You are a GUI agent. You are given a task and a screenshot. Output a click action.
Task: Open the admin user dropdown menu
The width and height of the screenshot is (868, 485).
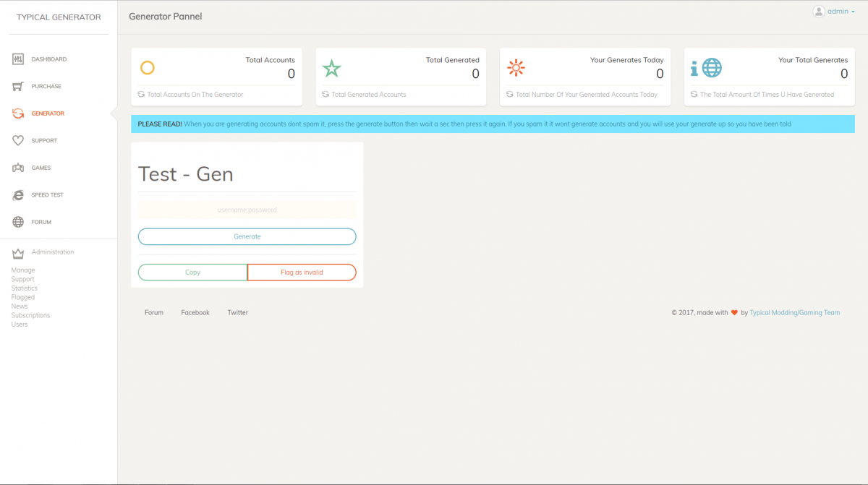point(833,12)
